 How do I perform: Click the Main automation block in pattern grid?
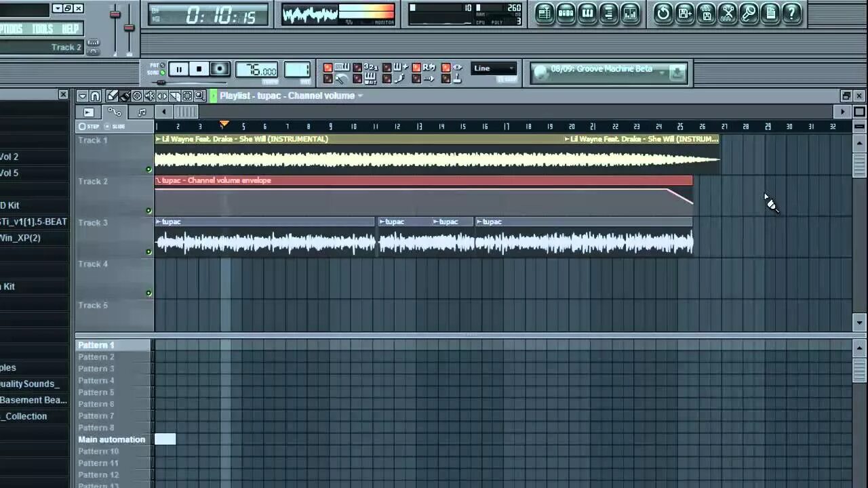coord(165,439)
